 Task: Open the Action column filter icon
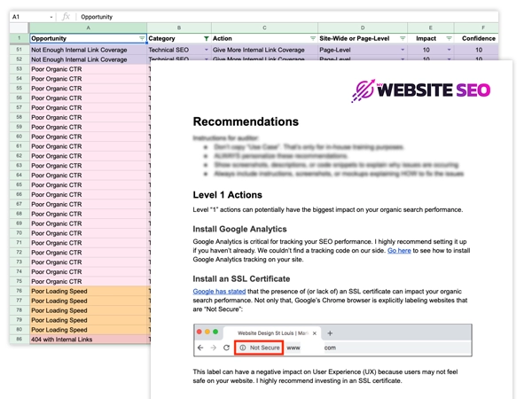(x=312, y=39)
